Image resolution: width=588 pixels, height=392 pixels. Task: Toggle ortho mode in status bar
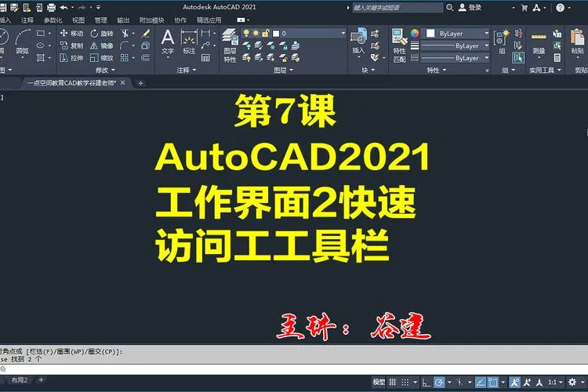click(426, 382)
